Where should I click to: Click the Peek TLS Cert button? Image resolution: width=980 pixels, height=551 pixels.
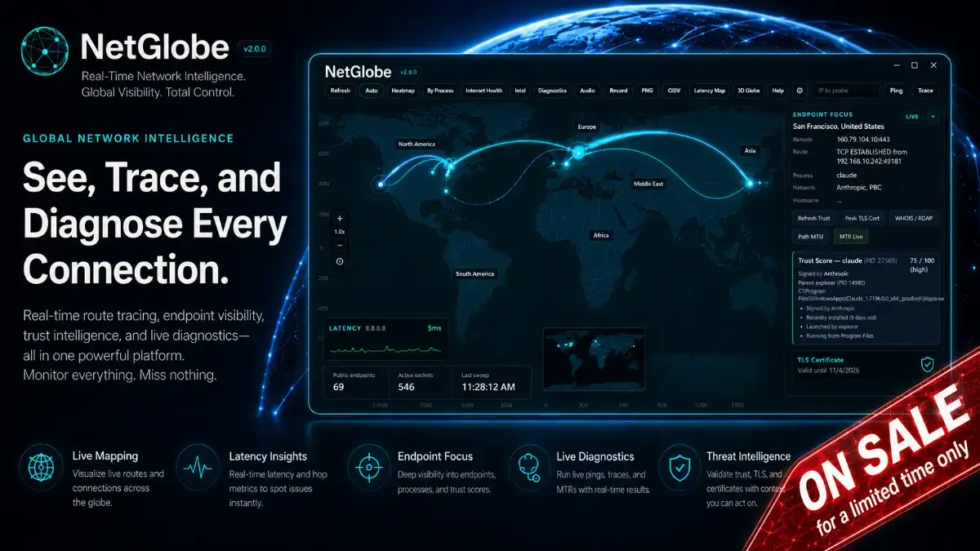[x=862, y=218]
